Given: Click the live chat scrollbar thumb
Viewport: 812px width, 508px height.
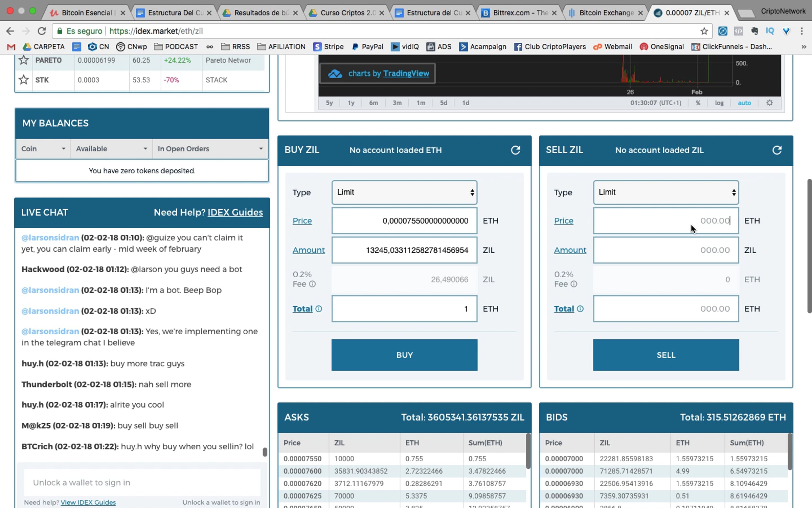Looking at the screenshot, I should coord(265,452).
